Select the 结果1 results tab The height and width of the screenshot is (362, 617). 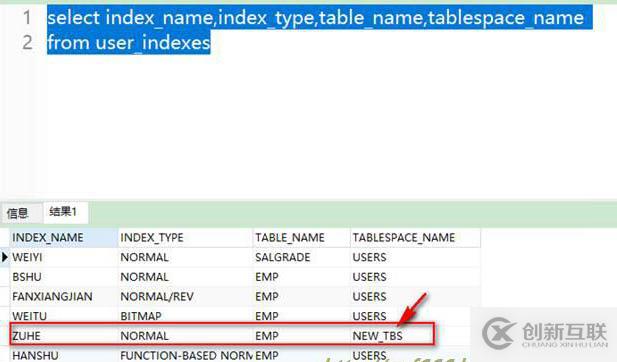coord(63,212)
